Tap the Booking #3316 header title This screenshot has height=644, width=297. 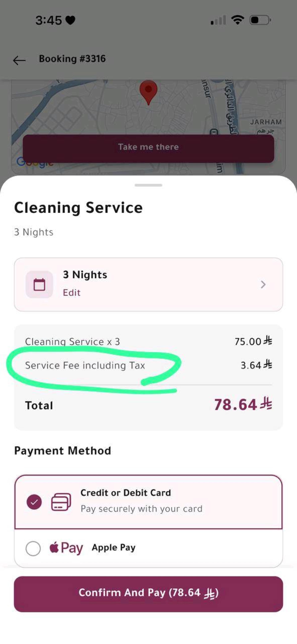[72, 59]
